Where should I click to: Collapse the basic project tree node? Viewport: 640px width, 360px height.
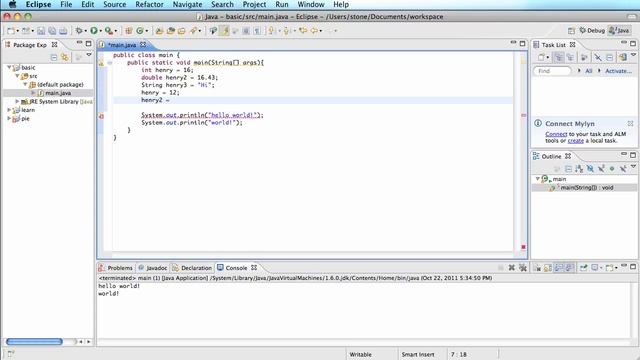(9, 67)
